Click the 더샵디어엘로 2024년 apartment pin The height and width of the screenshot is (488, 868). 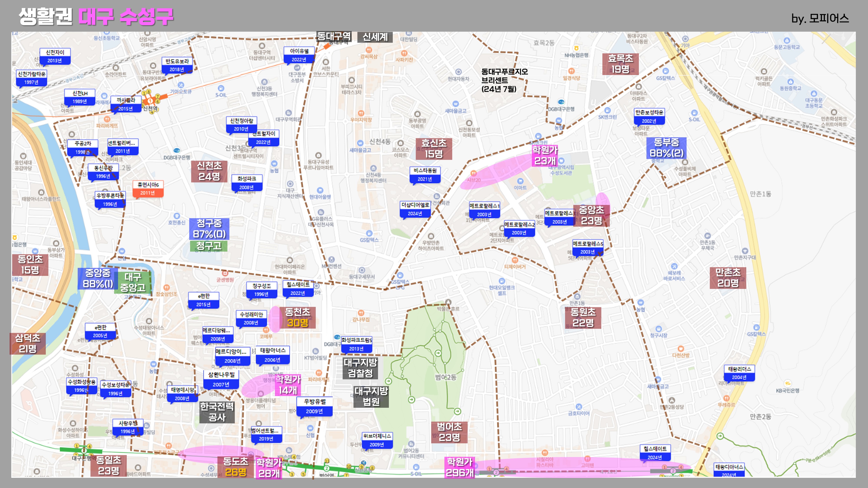415,209
